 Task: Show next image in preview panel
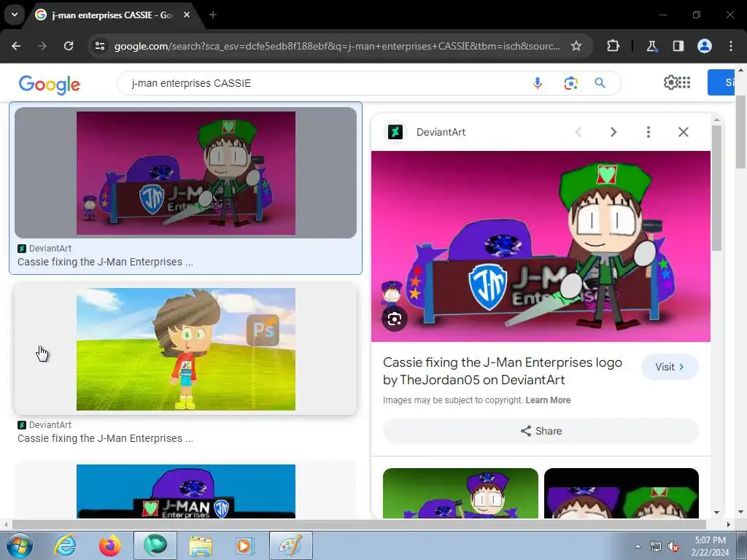tap(614, 132)
